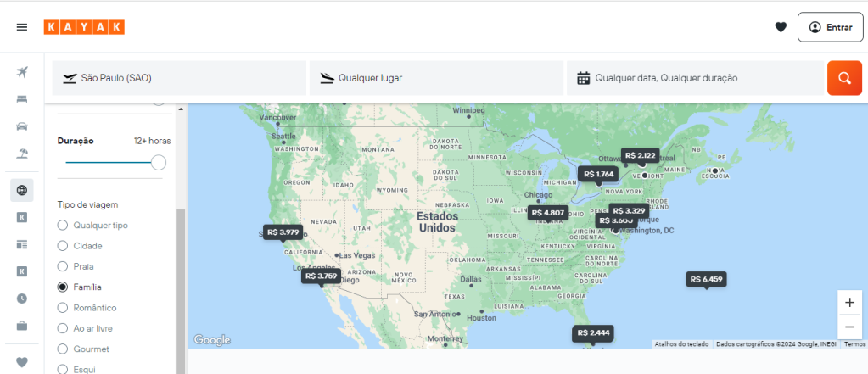The width and height of the screenshot is (868, 374).
Task: Open the Car rental sidebar icon
Action: point(21,126)
